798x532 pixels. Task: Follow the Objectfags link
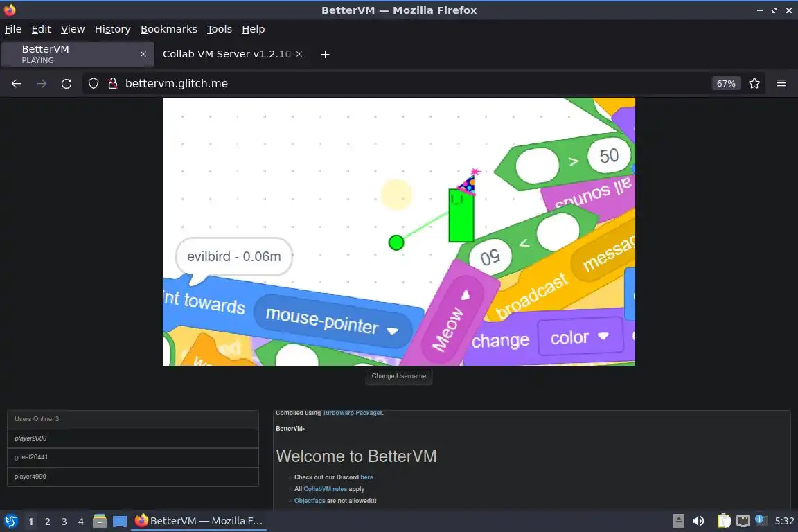310,500
